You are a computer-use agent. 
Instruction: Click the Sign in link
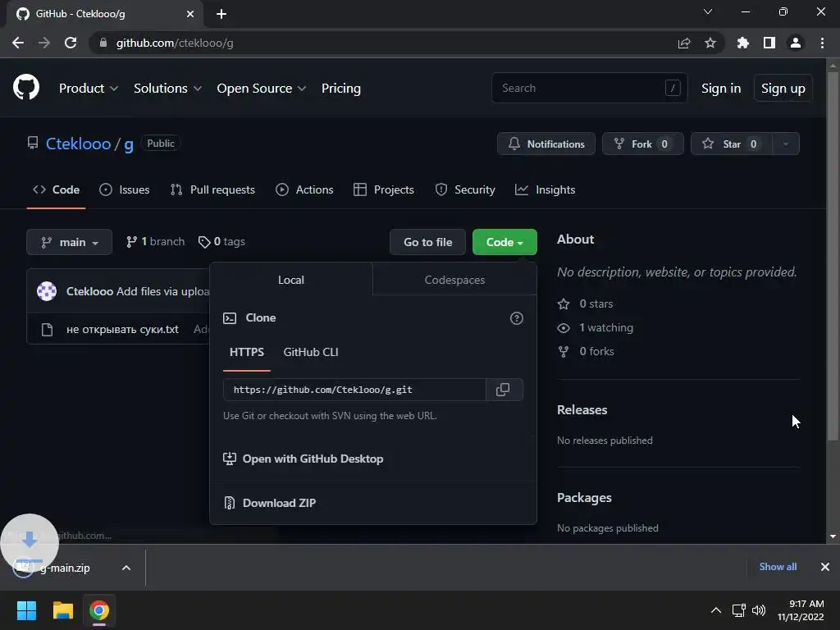[721, 89]
